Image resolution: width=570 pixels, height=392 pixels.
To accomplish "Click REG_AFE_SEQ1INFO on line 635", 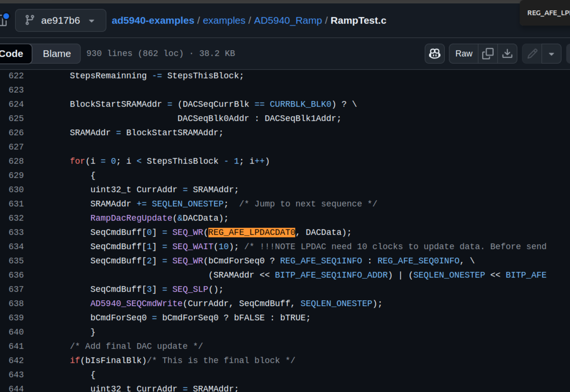I will click(321, 261).
